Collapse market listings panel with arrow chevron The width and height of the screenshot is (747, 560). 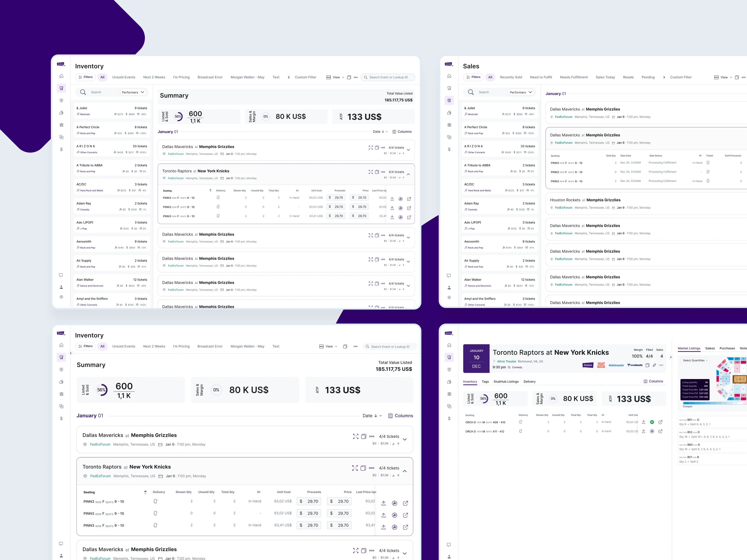coord(671,357)
